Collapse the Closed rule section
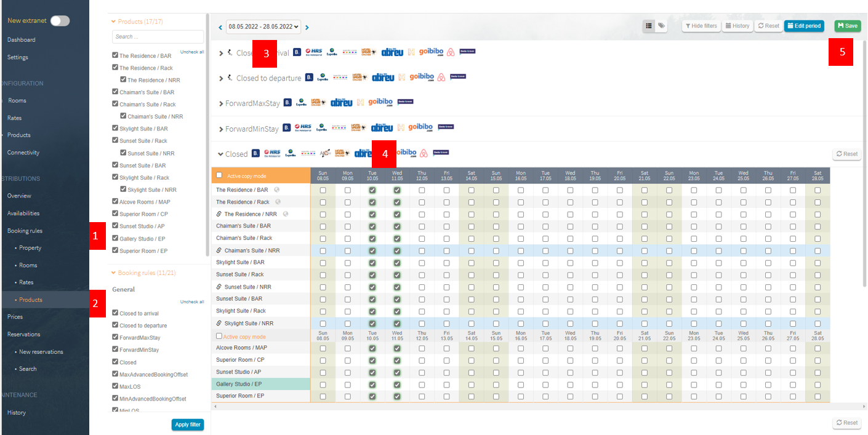 221,154
